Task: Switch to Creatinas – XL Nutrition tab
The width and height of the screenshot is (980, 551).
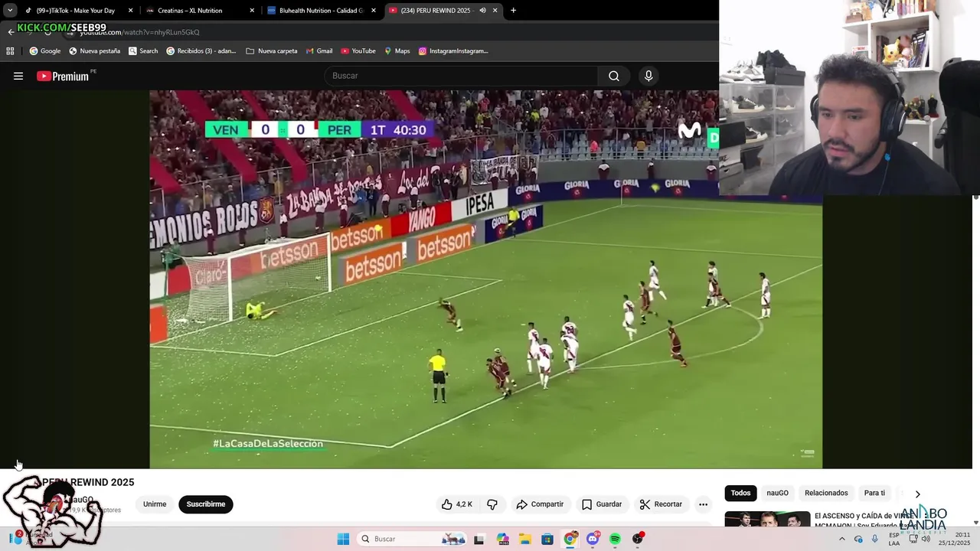Action: tap(190, 11)
